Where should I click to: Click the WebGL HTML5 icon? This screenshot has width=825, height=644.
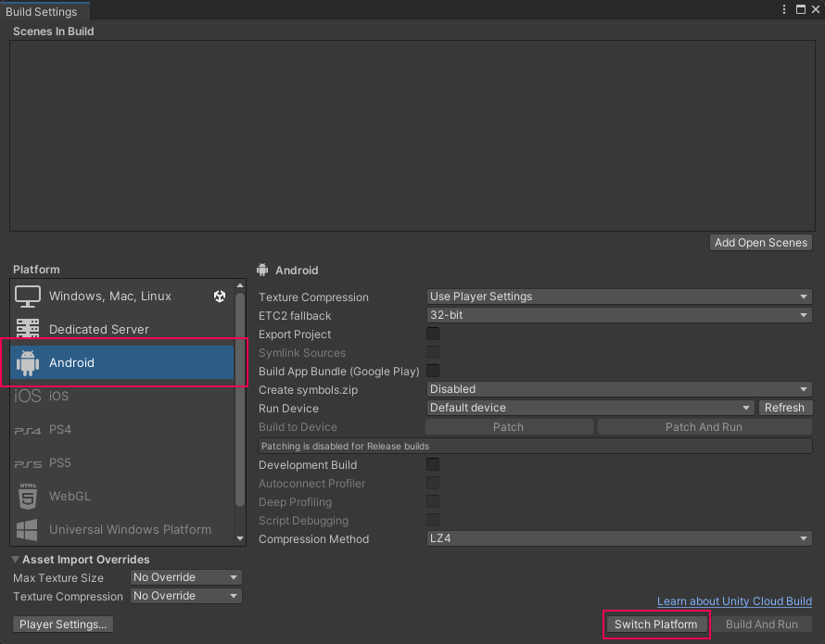pos(28,496)
